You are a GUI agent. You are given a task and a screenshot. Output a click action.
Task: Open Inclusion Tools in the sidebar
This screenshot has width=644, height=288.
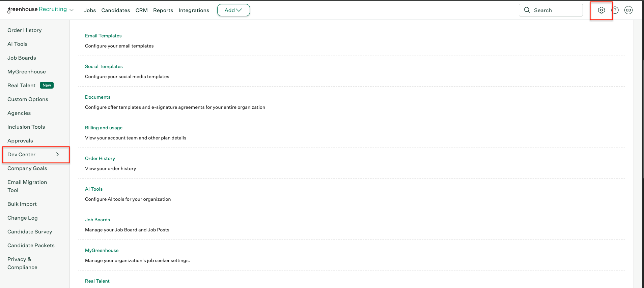pyautogui.click(x=26, y=127)
